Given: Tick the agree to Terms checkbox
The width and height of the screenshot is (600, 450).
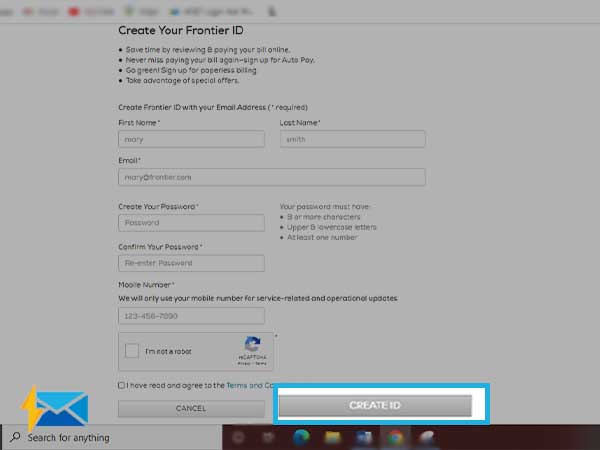Looking at the screenshot, I should 121,385.
